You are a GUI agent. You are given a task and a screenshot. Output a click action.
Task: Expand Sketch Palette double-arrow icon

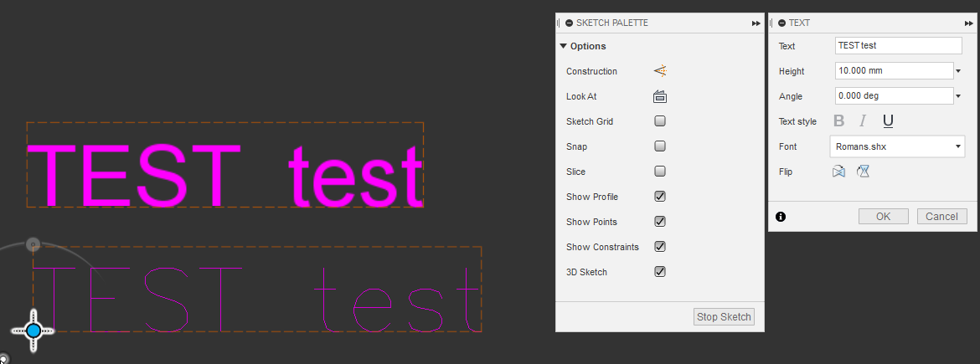click(x=756, y=23)
